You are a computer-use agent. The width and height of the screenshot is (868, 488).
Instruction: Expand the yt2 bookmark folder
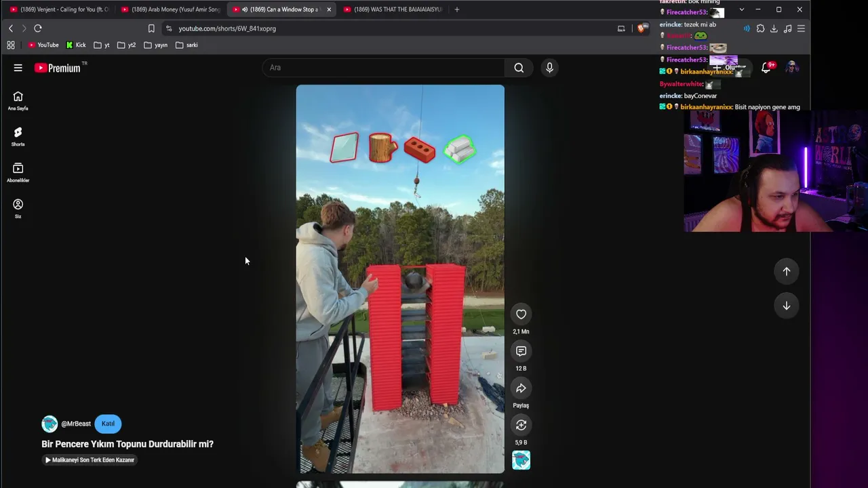point(127,45)
